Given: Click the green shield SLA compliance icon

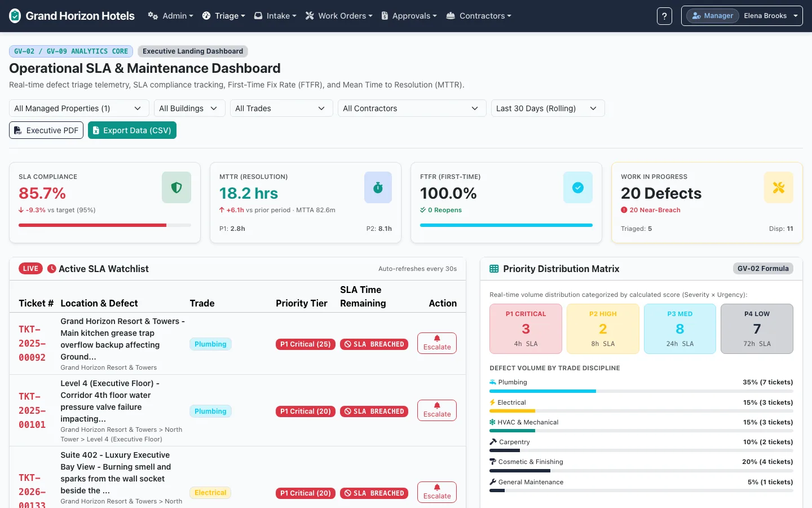Looking at the screenshot, I should point(176,187).
